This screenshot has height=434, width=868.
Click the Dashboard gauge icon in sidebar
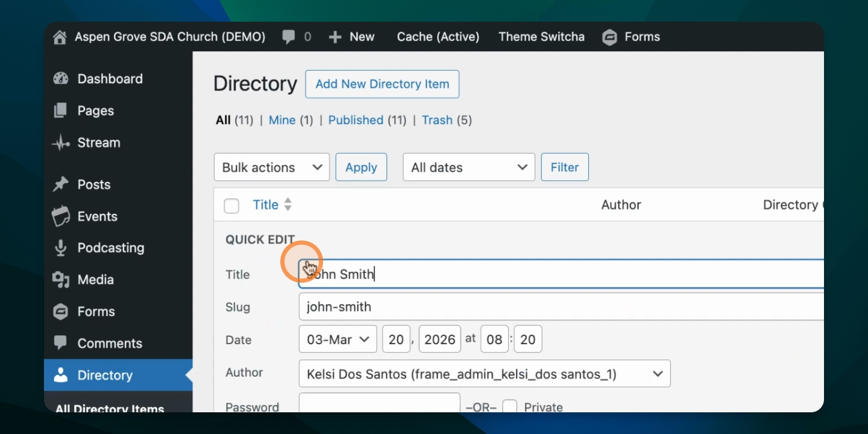(61, 79)
